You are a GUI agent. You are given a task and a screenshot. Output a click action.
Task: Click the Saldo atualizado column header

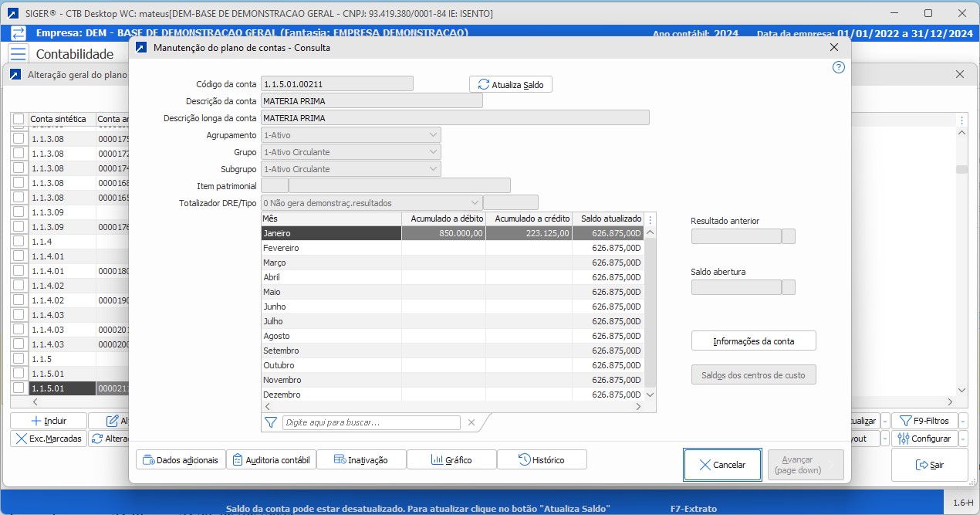(607, 219)
